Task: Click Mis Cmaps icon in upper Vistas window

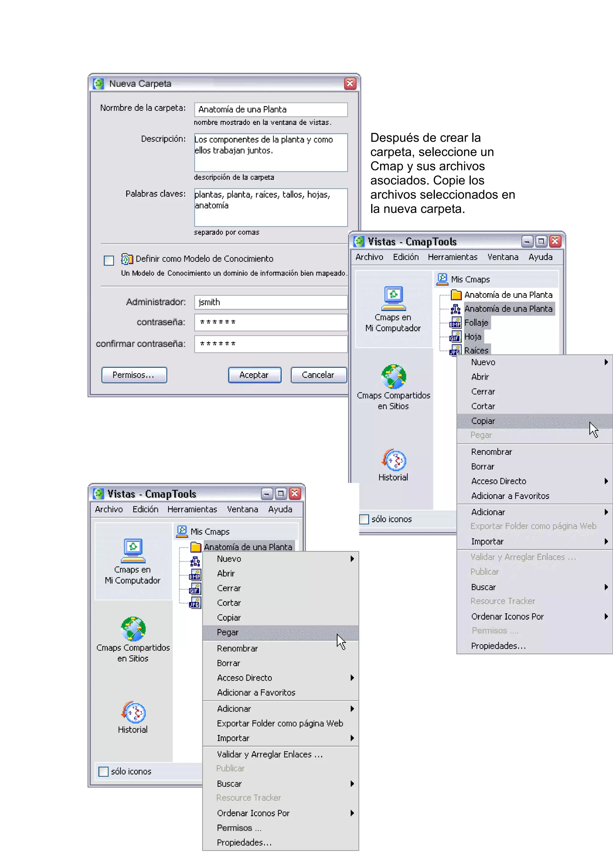Action: 442,279
